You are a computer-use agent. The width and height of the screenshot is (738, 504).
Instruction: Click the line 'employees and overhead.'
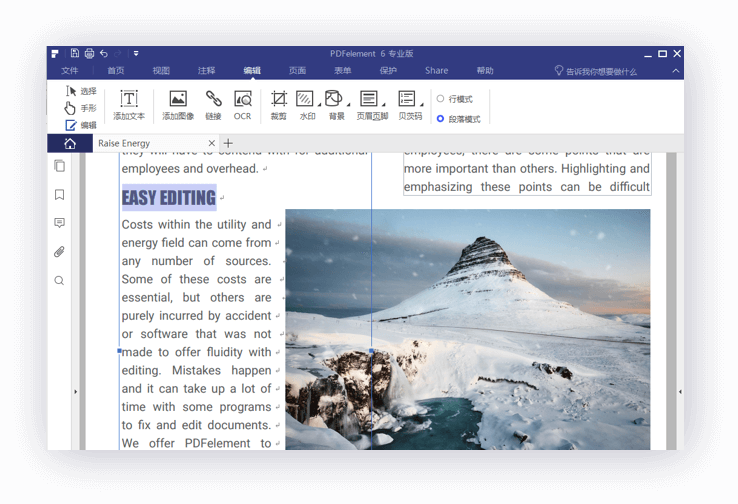pos(190,169)
